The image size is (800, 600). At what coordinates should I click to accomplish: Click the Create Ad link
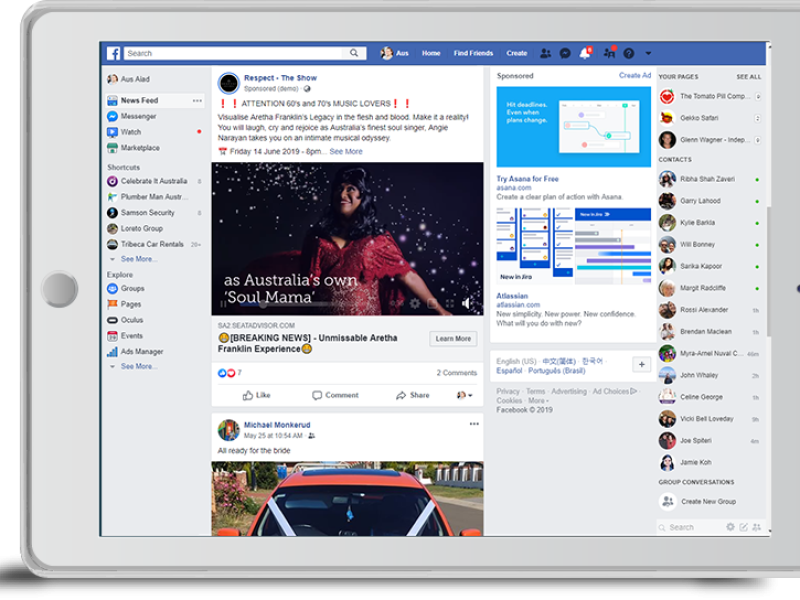pyautogui.click(x=635, y=76)
